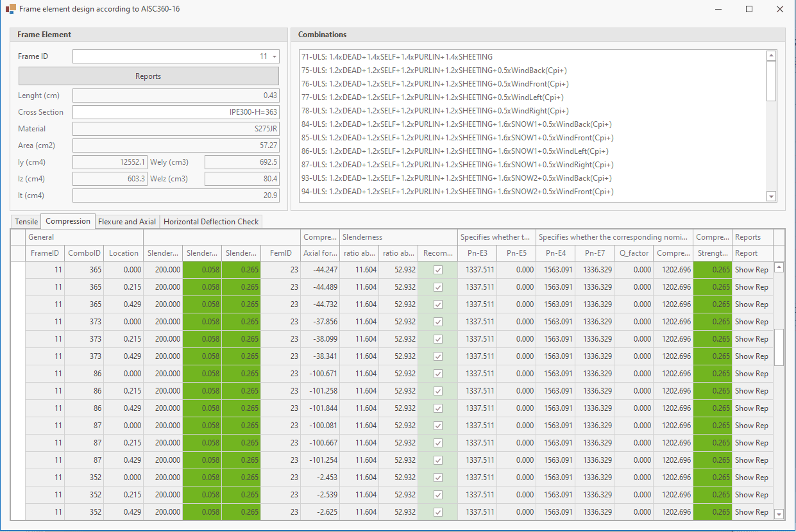Click the Cross Section field
Viewport: 796px width, 532px height.
pyautogui.click(x=176, y=112)
